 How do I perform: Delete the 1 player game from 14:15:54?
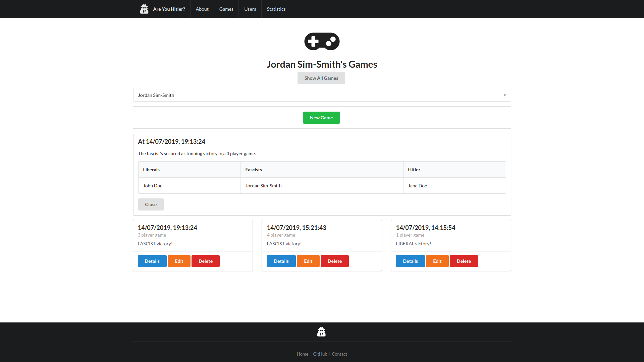pos(464,261)
